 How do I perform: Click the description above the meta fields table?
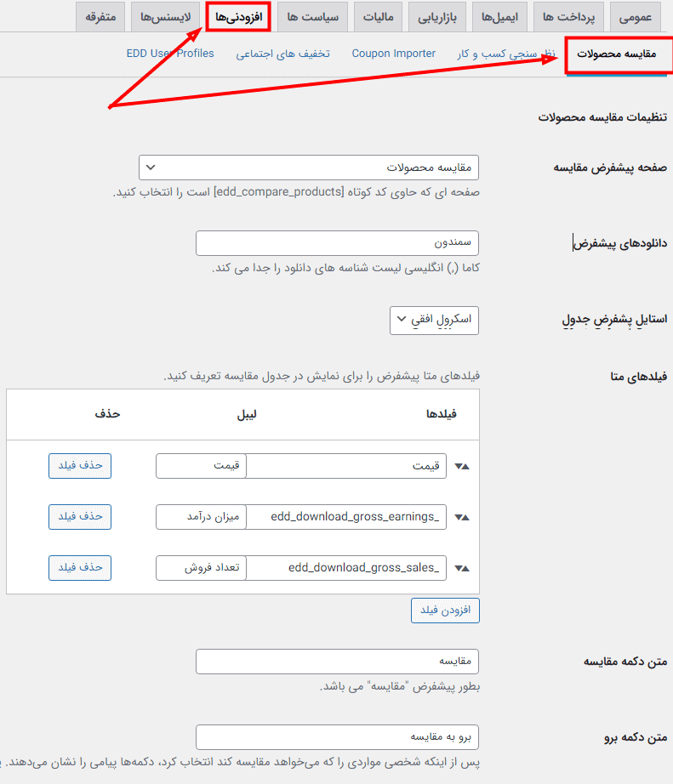[322, 376]
